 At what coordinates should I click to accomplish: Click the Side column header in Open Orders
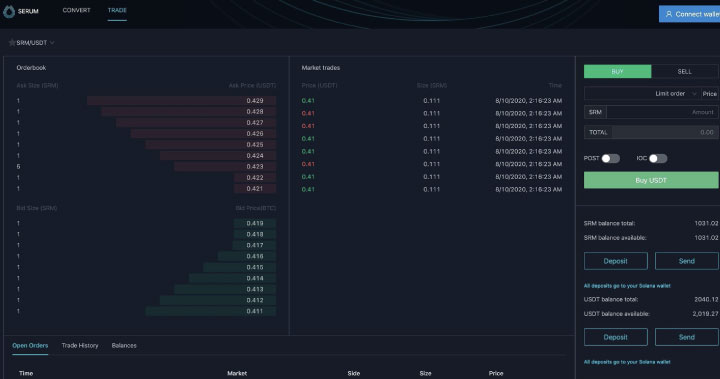point(354,373)
